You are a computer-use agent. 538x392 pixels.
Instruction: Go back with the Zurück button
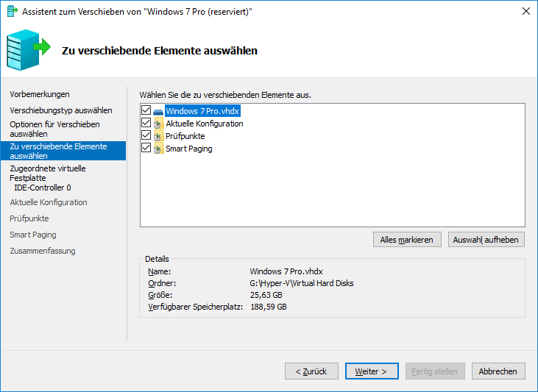point(311,371)
